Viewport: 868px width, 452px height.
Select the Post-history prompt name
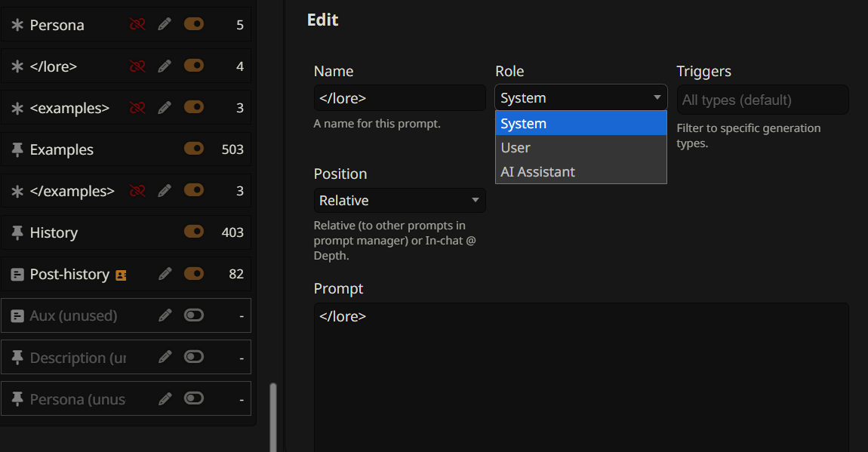tap(69, 274)
